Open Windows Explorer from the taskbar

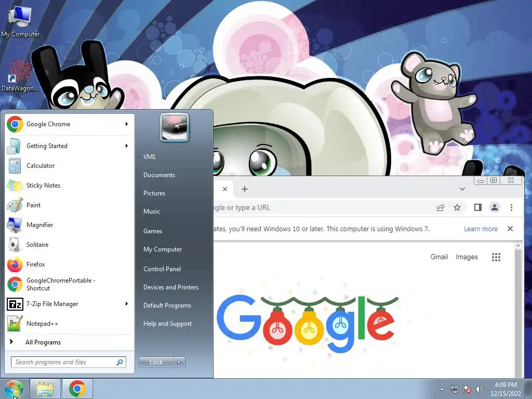(45, 389)
